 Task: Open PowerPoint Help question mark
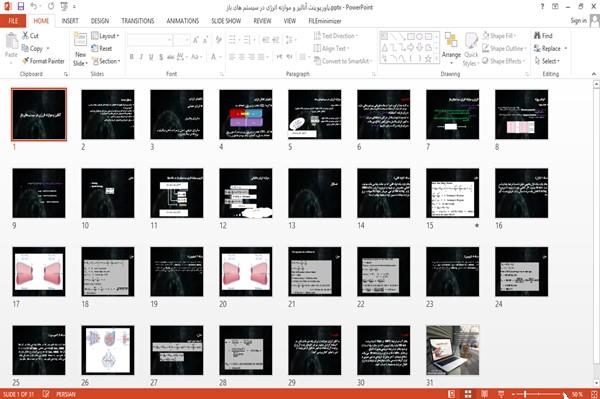click(542, 7)
